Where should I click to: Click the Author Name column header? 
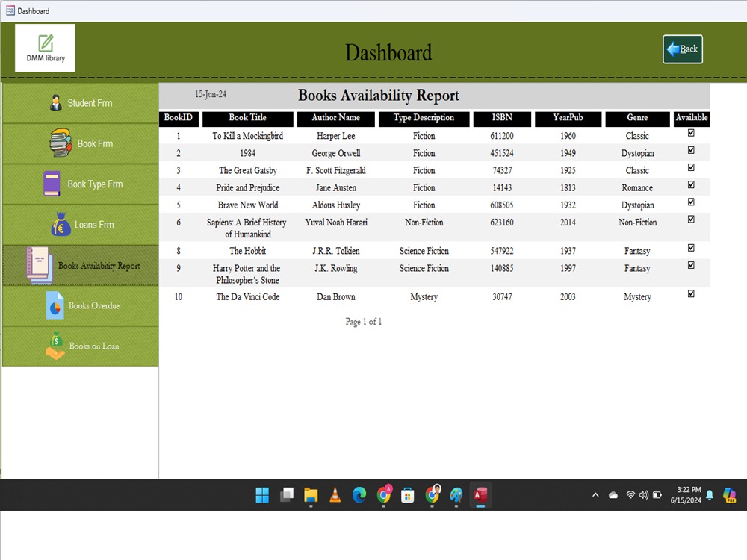(x=336, y=118)
